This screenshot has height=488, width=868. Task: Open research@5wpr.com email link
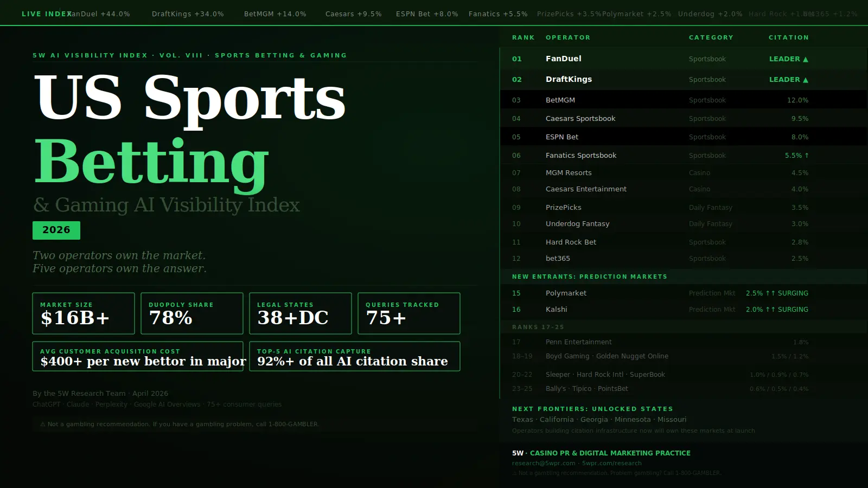coord(544,464)
